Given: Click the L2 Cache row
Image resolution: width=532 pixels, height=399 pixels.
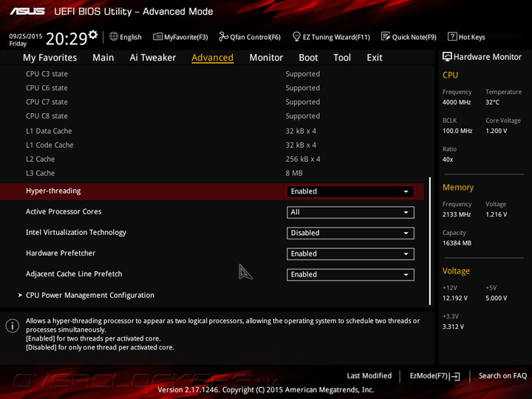Looking at the screenshot, I should (173, 159).
